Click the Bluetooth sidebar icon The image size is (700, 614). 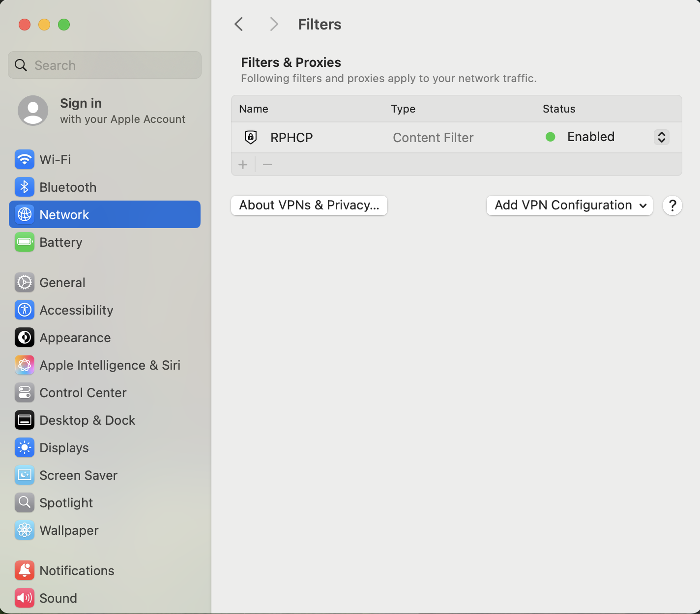[24, 187]
